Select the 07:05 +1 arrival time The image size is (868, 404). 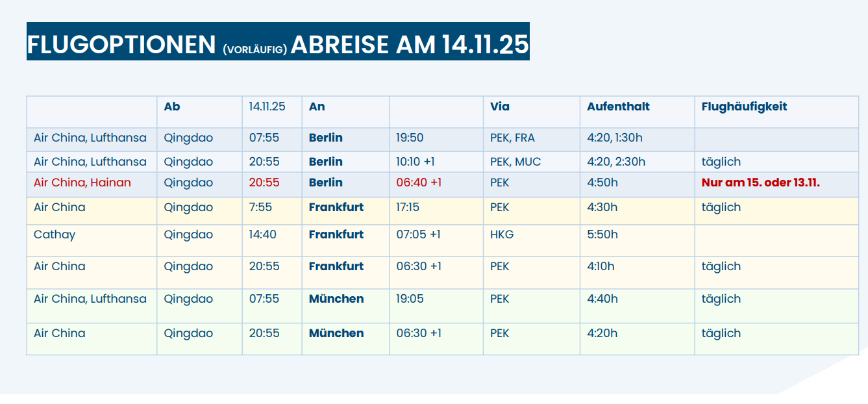coord(418,234)
